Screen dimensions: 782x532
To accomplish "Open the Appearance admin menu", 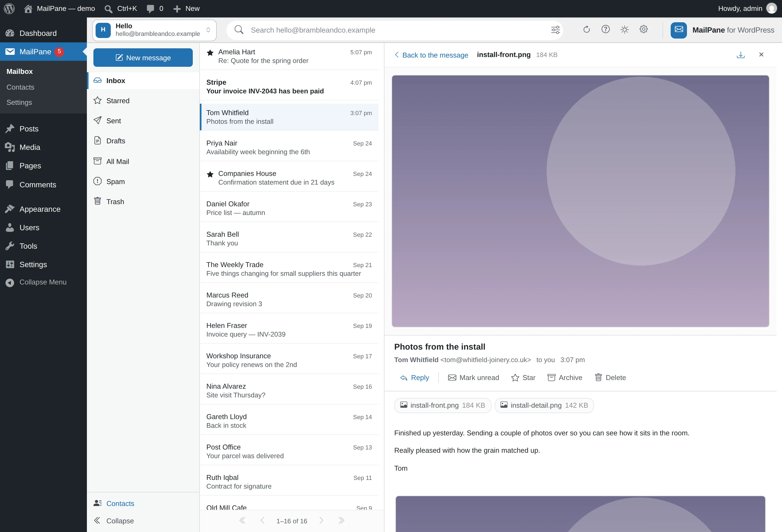I will click(43, 209).
